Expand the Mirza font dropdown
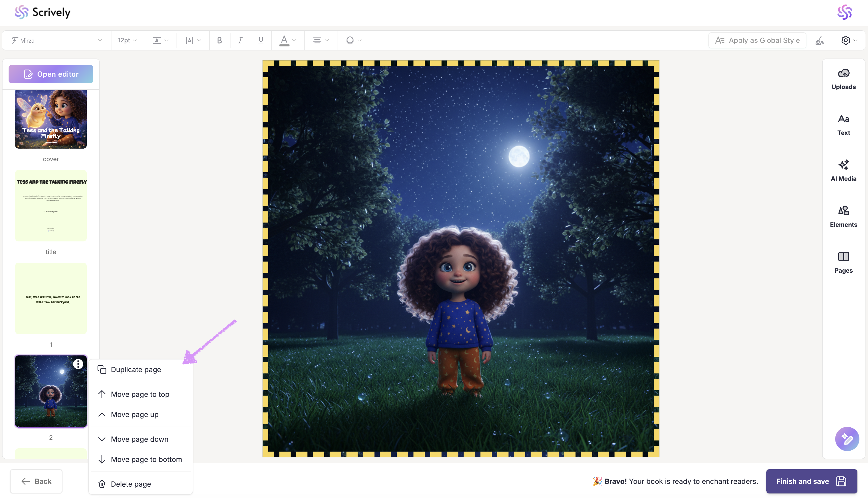 point(56,40)
